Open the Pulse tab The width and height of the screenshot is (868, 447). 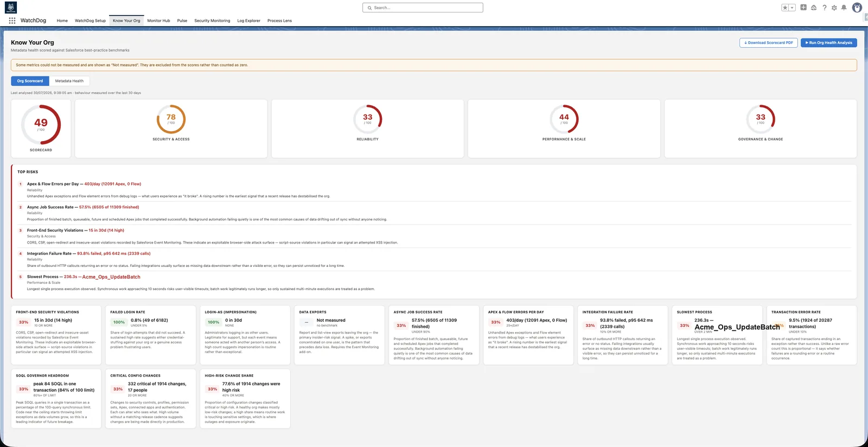click(182, 21)
